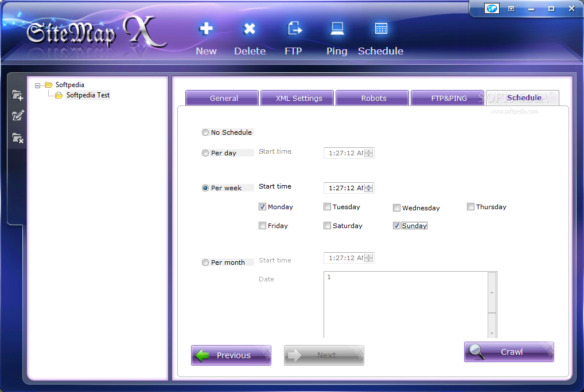This screenshot has width=584, height=392.
Task: Select the Per week radio button
Action: click(205, 188)
